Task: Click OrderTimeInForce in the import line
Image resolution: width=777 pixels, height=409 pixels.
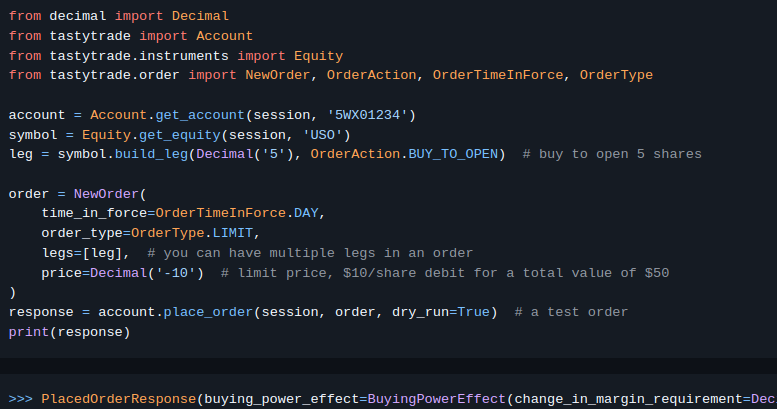Action: (x=498, y=75)
